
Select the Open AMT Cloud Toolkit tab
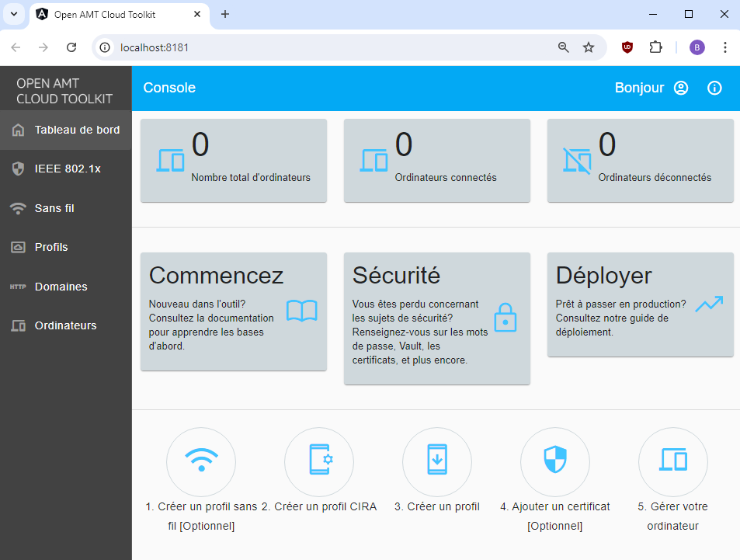coord(109,14)
